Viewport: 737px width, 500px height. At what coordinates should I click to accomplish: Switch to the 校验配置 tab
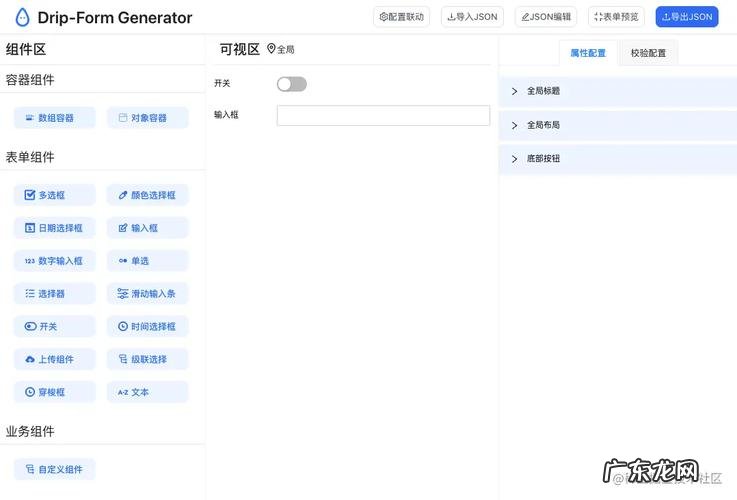(x=648, y=53)
